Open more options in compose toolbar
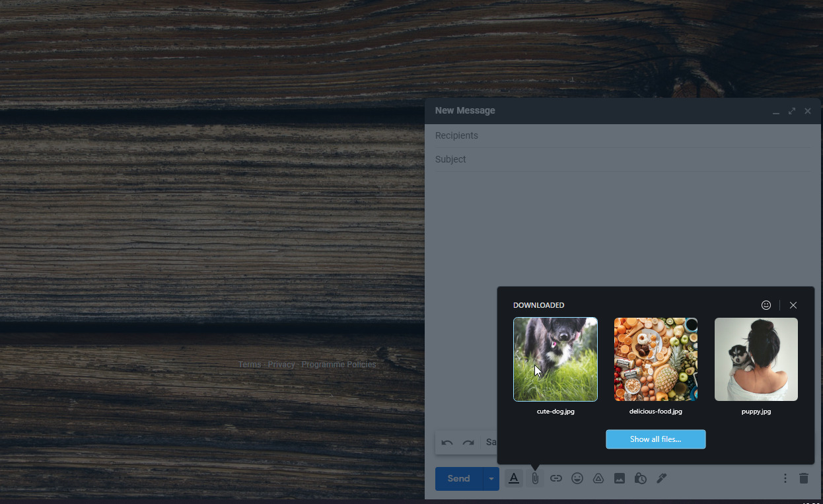Image resolution: width=823 pixels, height=504 pixels. [785, 478]
